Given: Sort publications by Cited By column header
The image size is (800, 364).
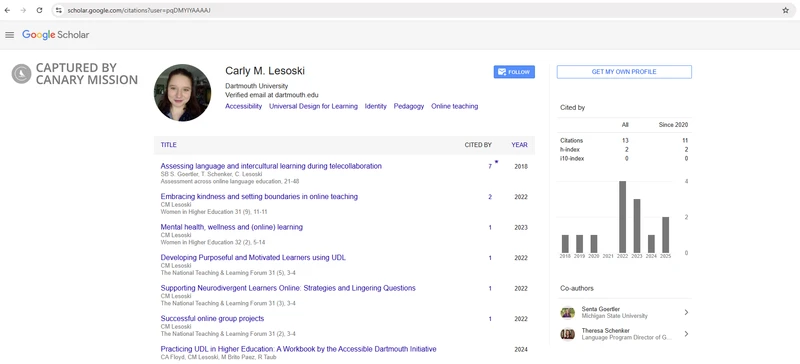Looking at the screenshot, I should (478, 145).
